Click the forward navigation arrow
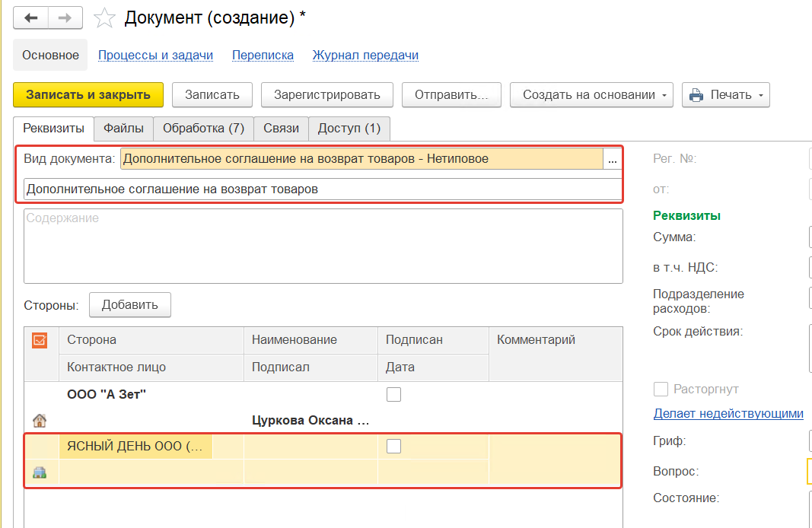Viewport: 812px width, 528px height. (66, 17)
